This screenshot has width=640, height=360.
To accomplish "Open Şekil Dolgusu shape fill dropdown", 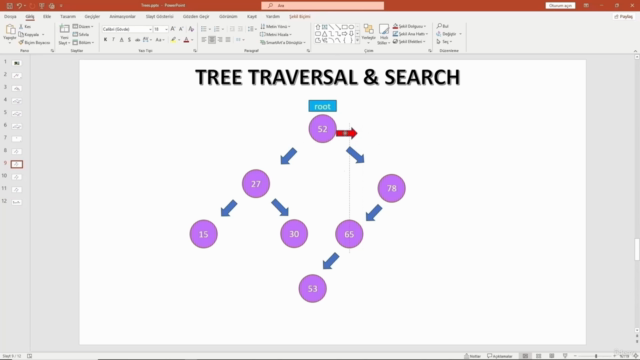I will click(409, 26).
